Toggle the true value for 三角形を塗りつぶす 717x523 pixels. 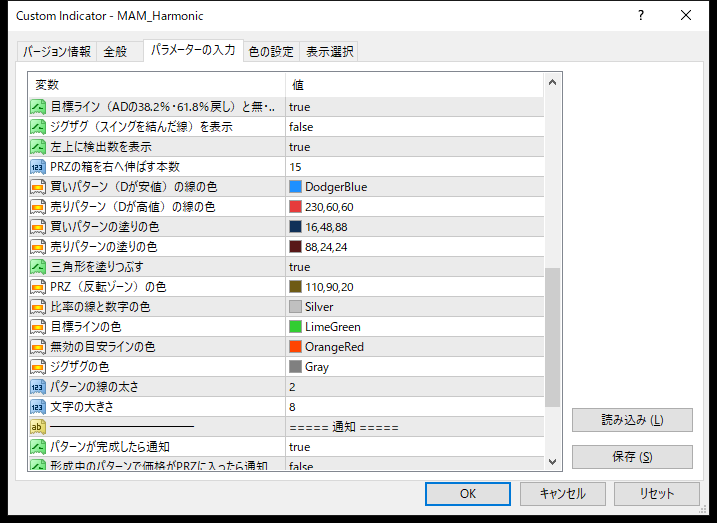pos(414,267)
